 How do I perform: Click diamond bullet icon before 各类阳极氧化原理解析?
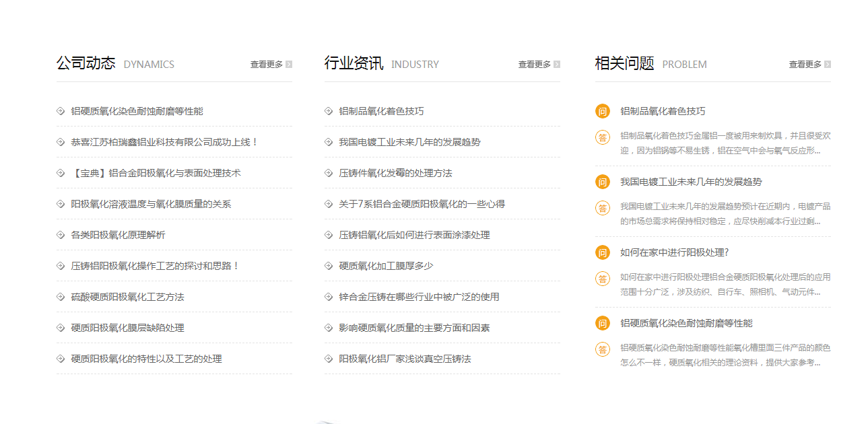coord(61,235)
